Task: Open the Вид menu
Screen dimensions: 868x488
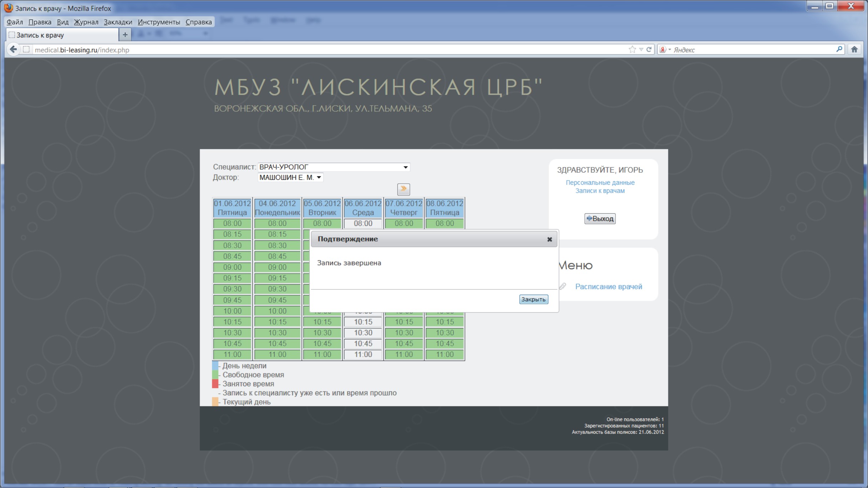Action: click(x=62, y=22)
